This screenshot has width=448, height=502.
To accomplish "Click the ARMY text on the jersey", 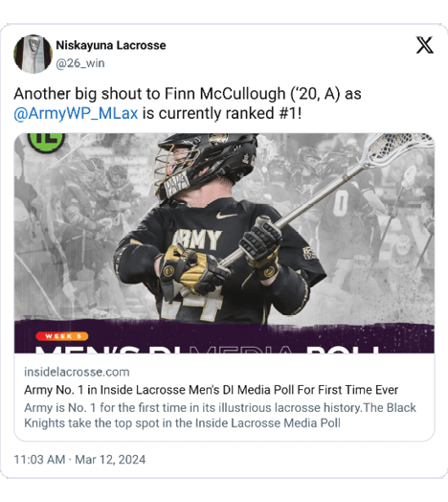I will [x=197, y=240].
